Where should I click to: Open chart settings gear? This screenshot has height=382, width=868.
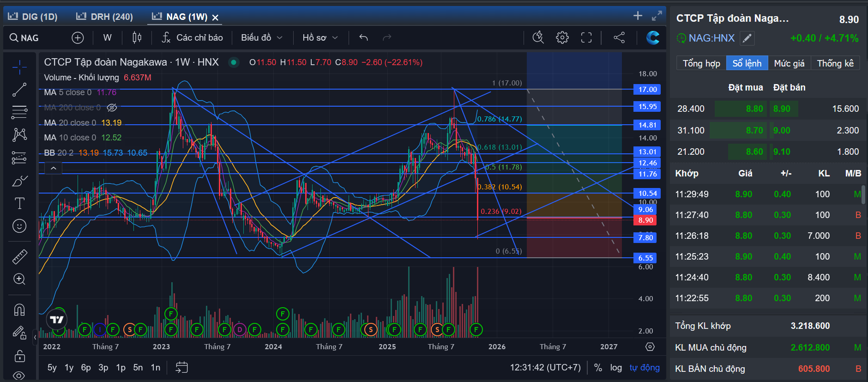pos(562,37)
